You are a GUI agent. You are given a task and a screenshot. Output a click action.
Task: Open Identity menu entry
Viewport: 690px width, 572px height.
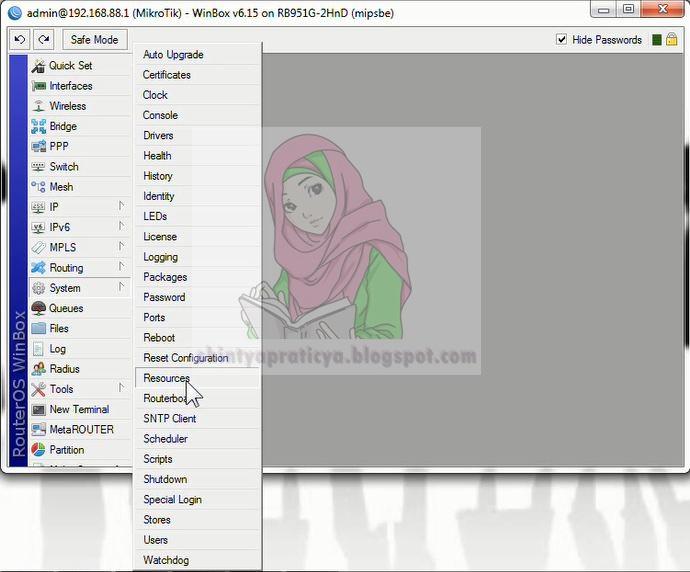coord(197,196)
